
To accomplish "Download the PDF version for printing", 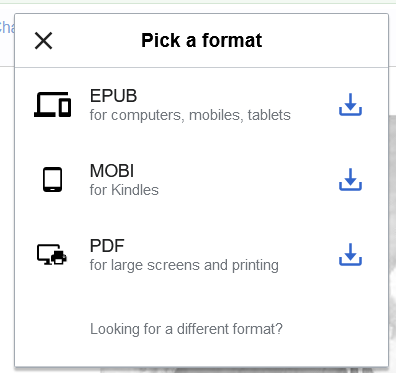I will [350, 255].
